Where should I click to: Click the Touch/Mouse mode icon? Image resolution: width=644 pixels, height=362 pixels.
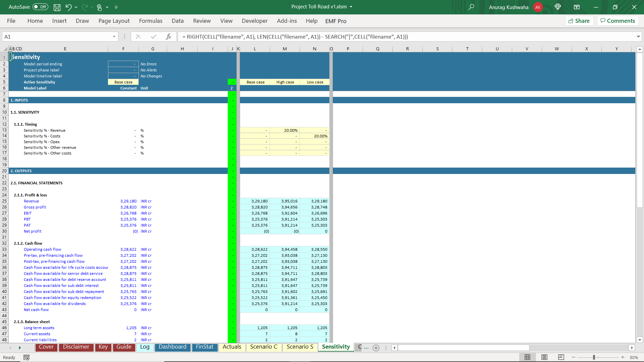click(x=99, y=7)
